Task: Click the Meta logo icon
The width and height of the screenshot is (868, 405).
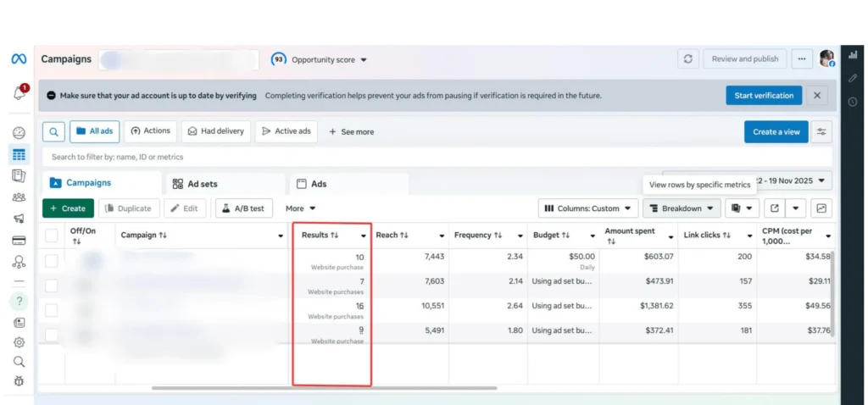Action: (19, 59)
